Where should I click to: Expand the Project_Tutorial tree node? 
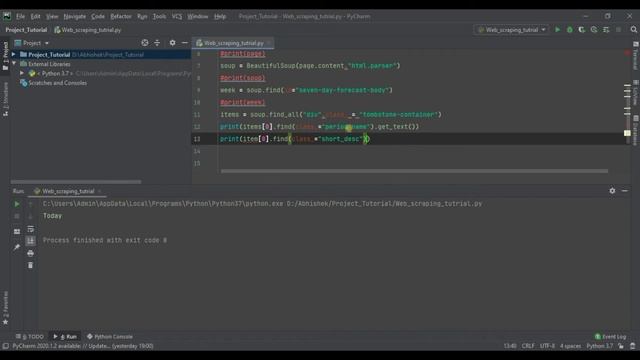tap(13, 54)
